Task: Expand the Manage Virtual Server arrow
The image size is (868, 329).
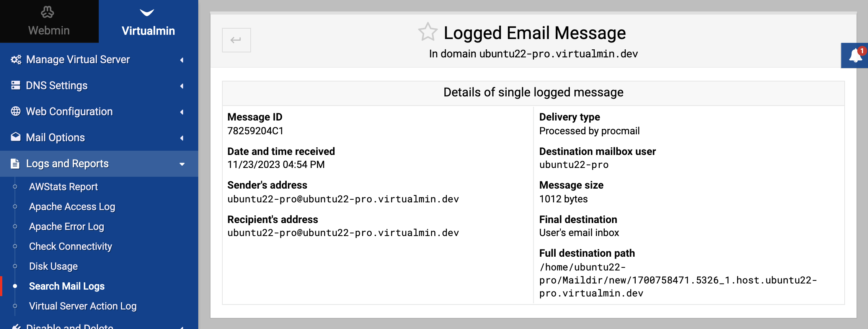Action: (182, 60)
